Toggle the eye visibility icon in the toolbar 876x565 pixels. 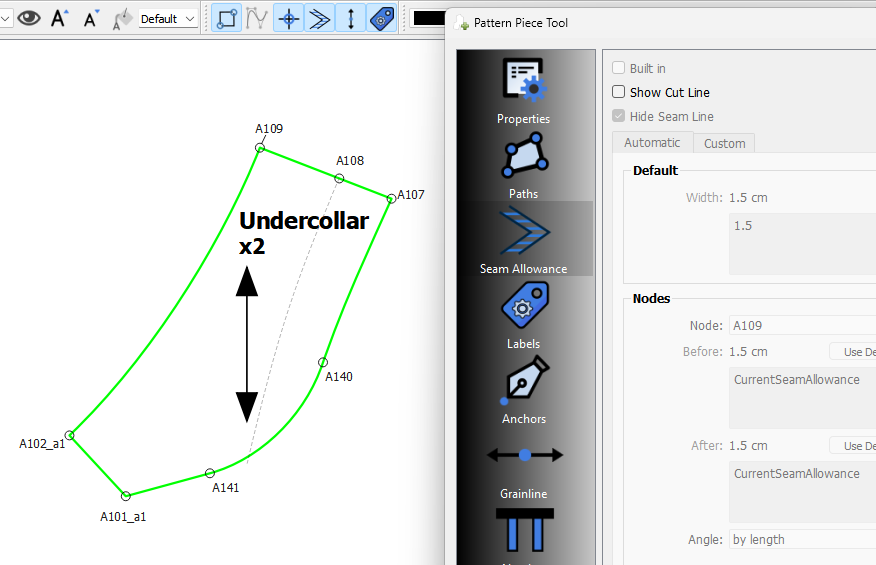pos(28,18)
